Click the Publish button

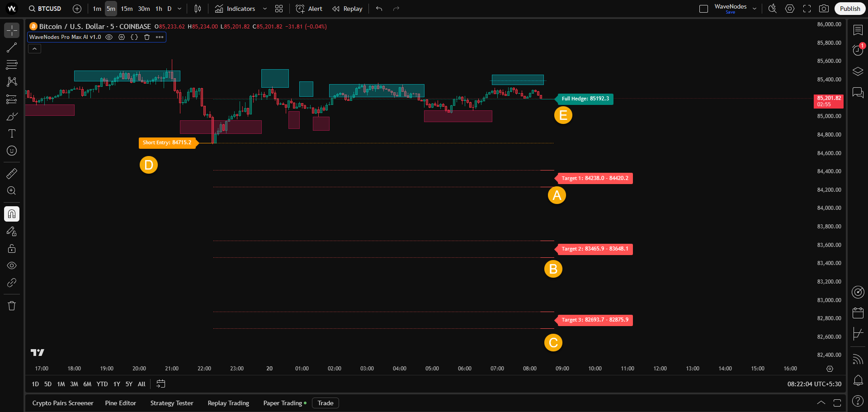pos(849,9)
